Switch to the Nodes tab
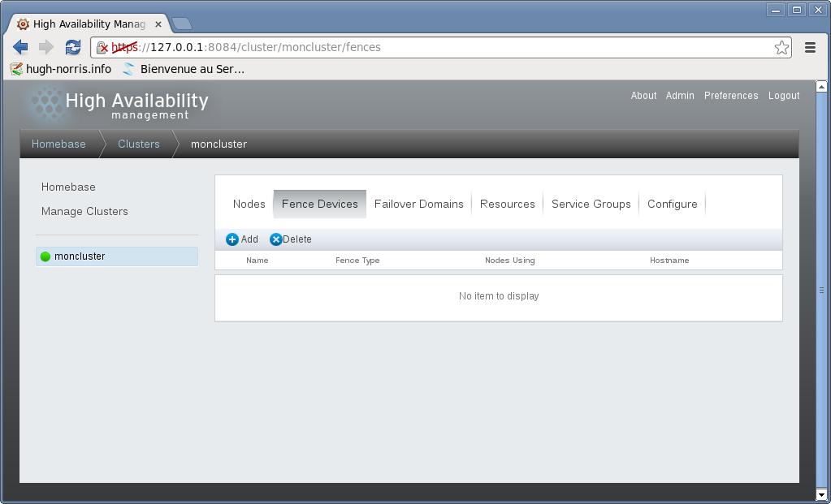The height and width of the screenshot is (504, 831). 249,204
